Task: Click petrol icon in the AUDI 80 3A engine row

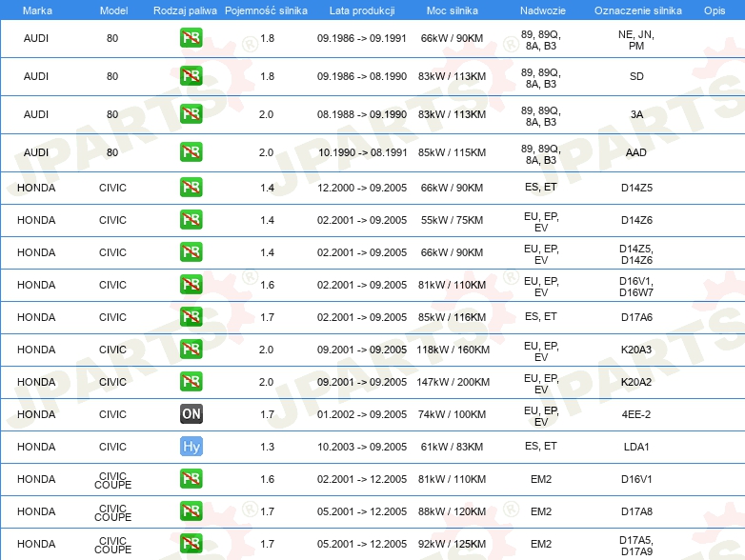Action: pyautogui.click(x=191, y=114)
